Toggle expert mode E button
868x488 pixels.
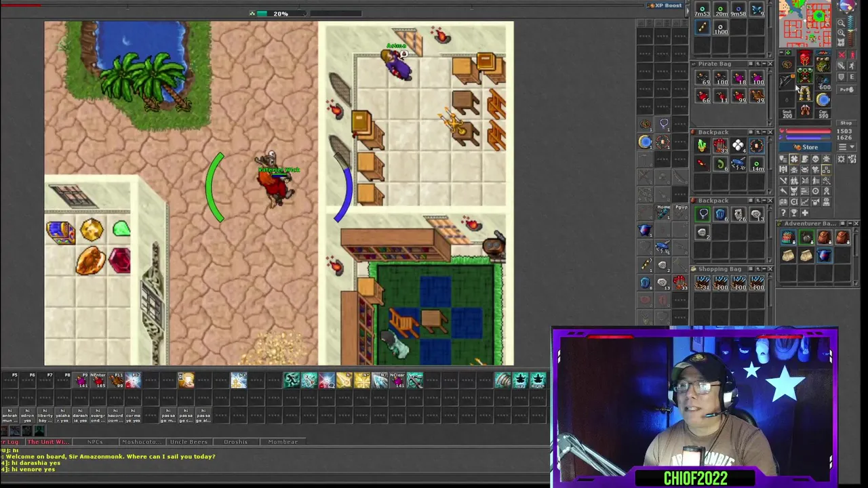(852, 77)
